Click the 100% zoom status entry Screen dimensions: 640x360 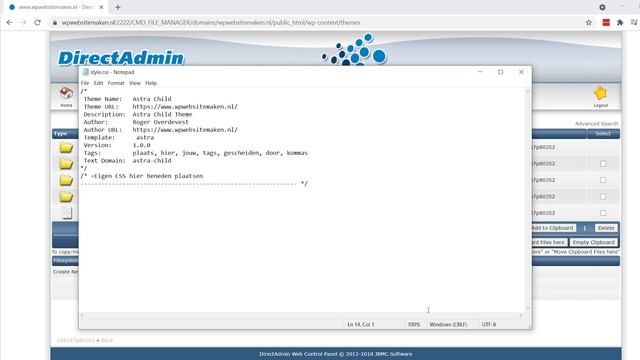tap(413, 324)
